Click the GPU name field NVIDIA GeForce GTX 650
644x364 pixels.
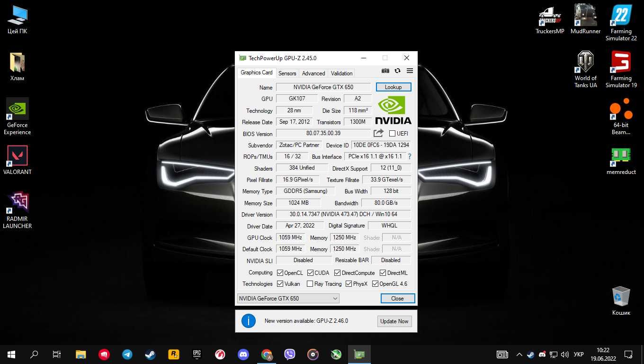(323, 87)
